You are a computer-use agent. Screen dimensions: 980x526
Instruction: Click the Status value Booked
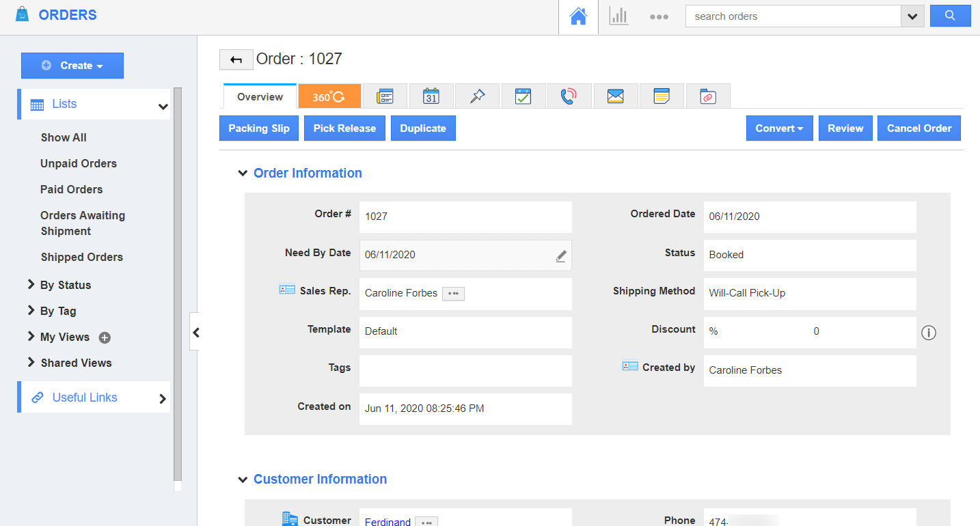tap(726, 255)
